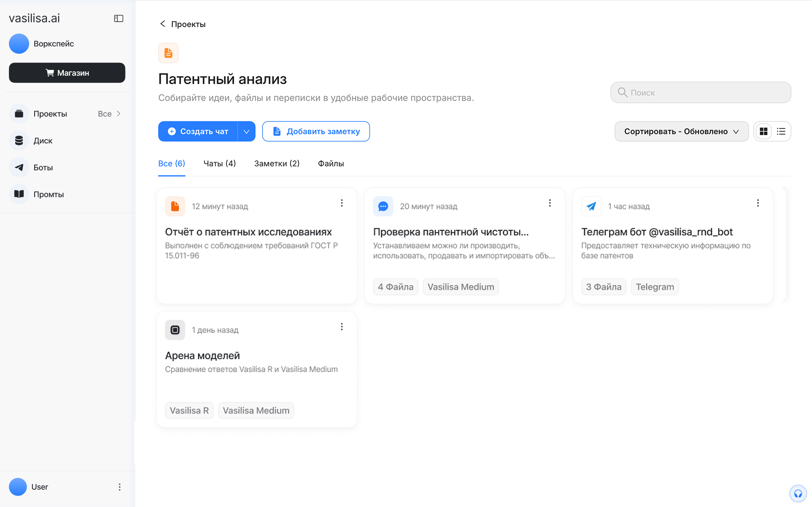Click the orange project document icon
Screen dimensions: 812x507
[168, 53]
